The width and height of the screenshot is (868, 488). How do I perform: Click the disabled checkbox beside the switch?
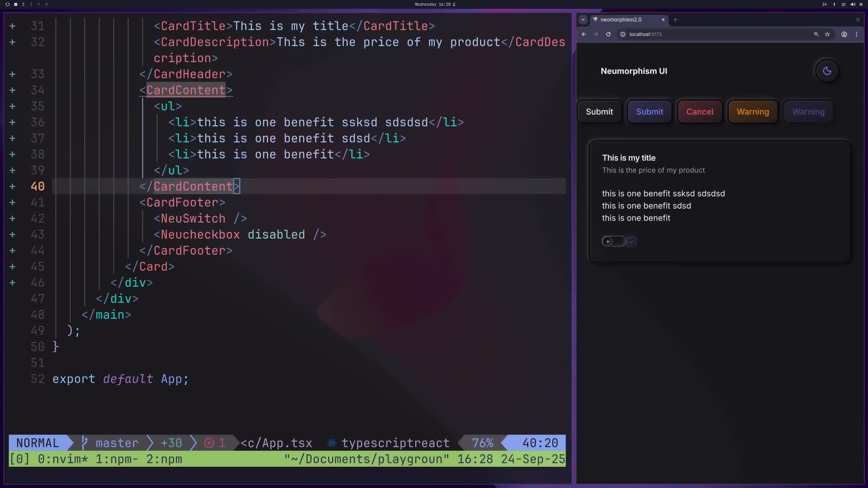click(x=632, y=242)
